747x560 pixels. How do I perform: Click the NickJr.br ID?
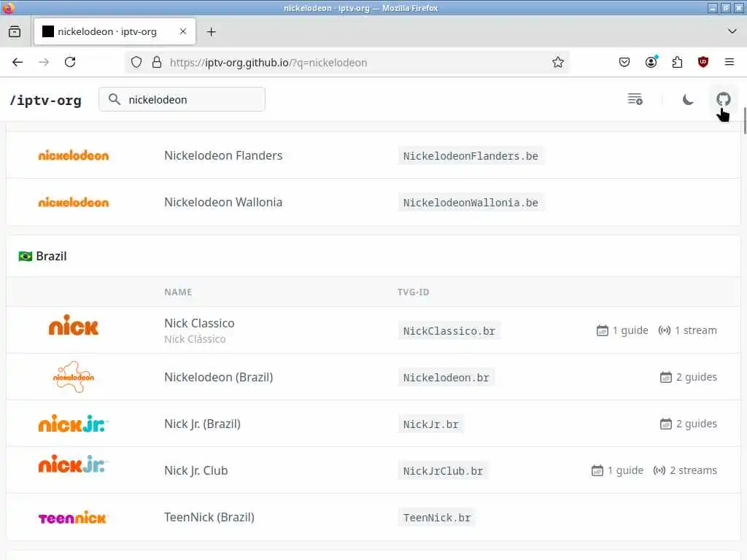tap(430, 424)
